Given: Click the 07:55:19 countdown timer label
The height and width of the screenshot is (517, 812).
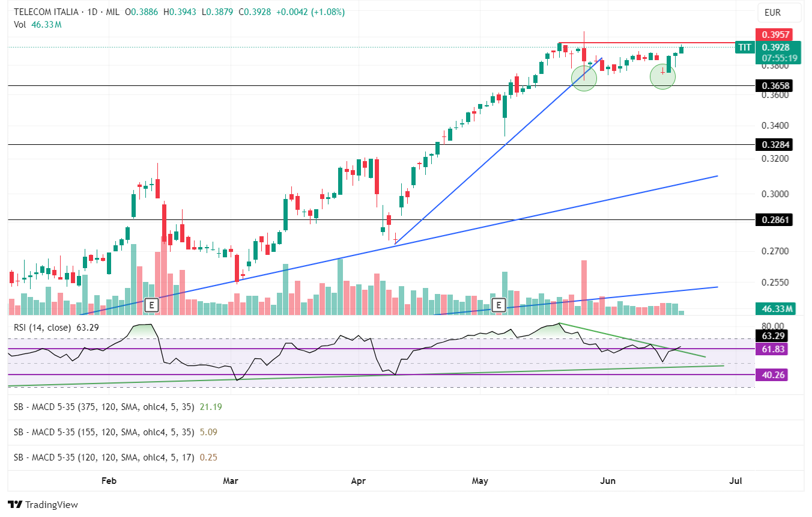Looking at the screenshot, I should [779, 58].
